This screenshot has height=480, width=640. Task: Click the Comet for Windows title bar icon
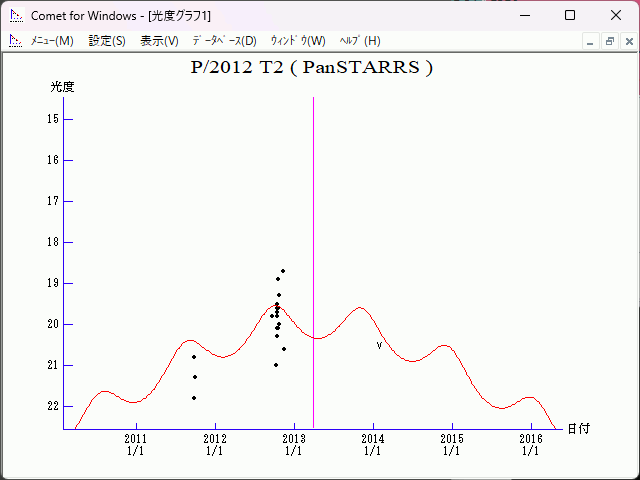pyautogui.click(x=15, y=16)
